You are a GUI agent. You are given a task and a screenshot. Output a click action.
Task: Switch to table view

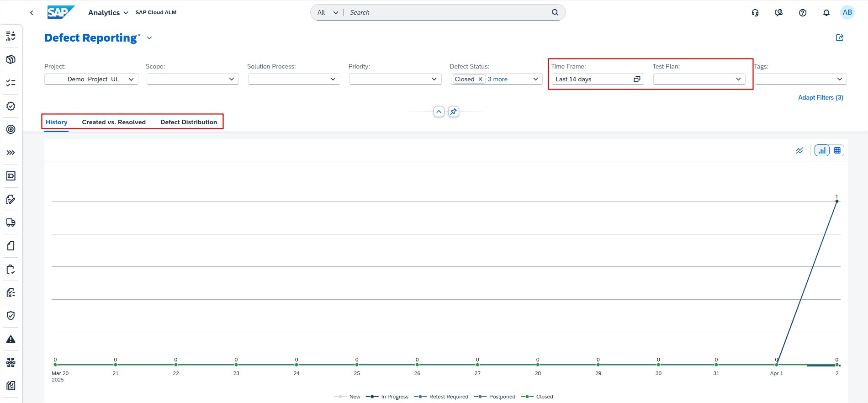[x=837, y=150]
